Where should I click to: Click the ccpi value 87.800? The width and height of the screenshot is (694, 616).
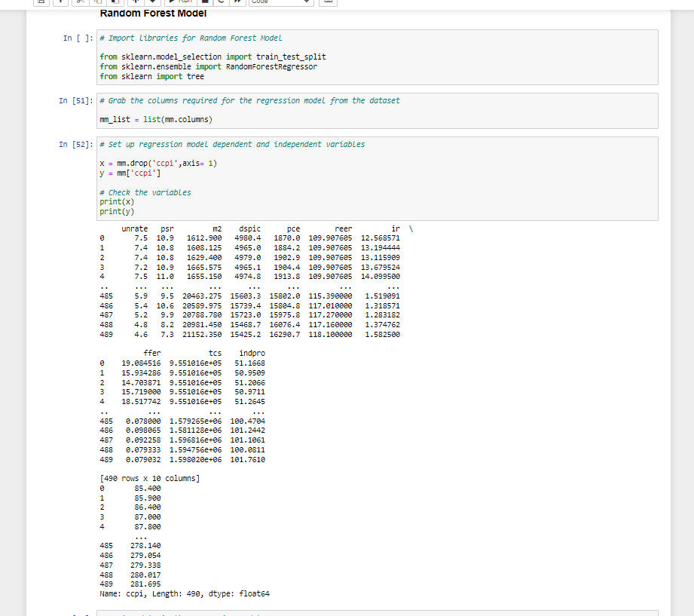[148, 527]
